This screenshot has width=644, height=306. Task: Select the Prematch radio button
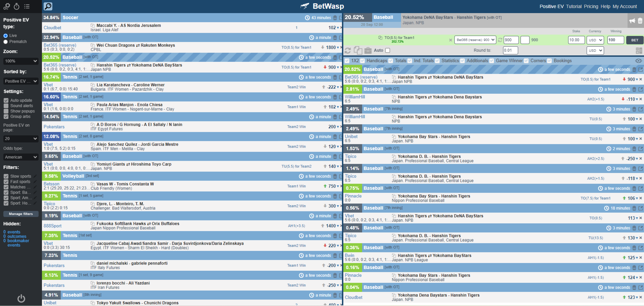click(x=6, y=42)
